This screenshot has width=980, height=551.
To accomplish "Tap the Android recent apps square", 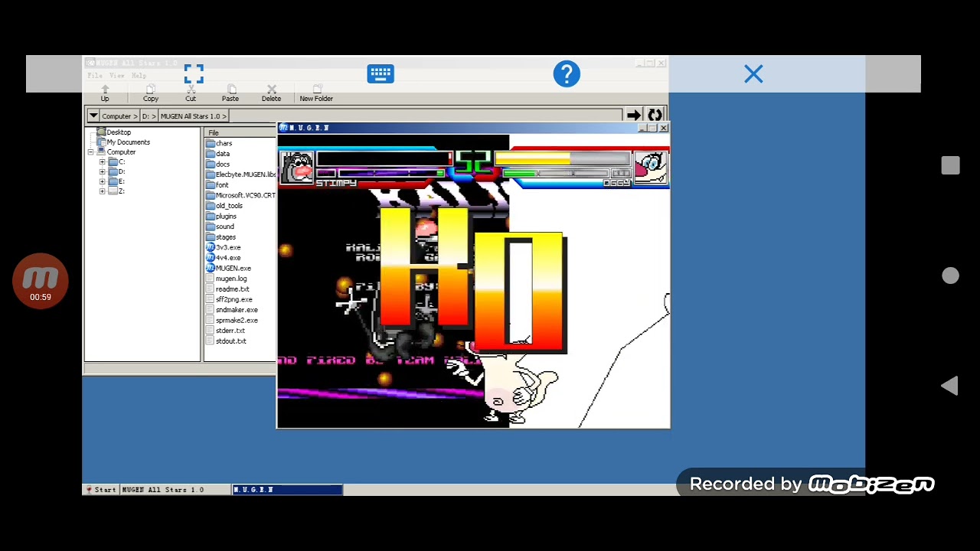I will coord(950,165).
